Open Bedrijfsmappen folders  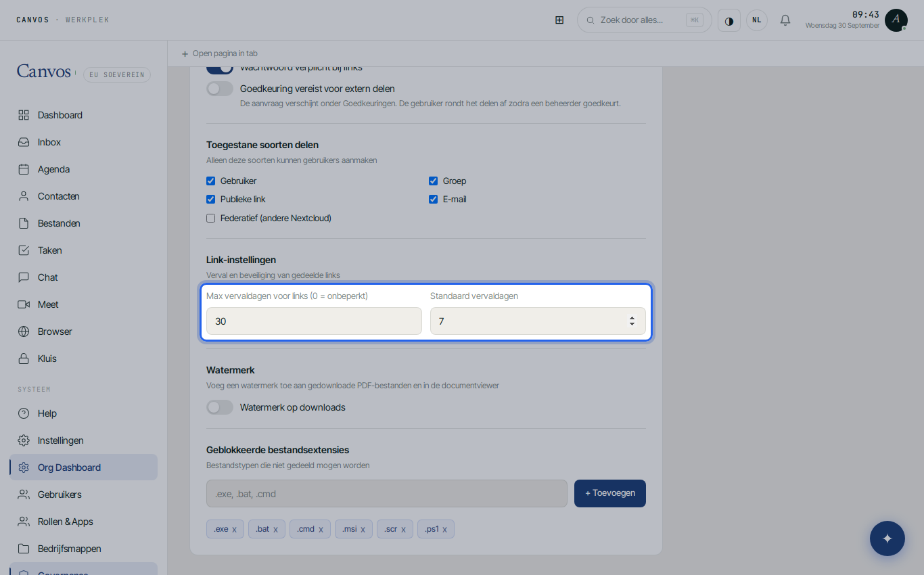click(83, 549)
